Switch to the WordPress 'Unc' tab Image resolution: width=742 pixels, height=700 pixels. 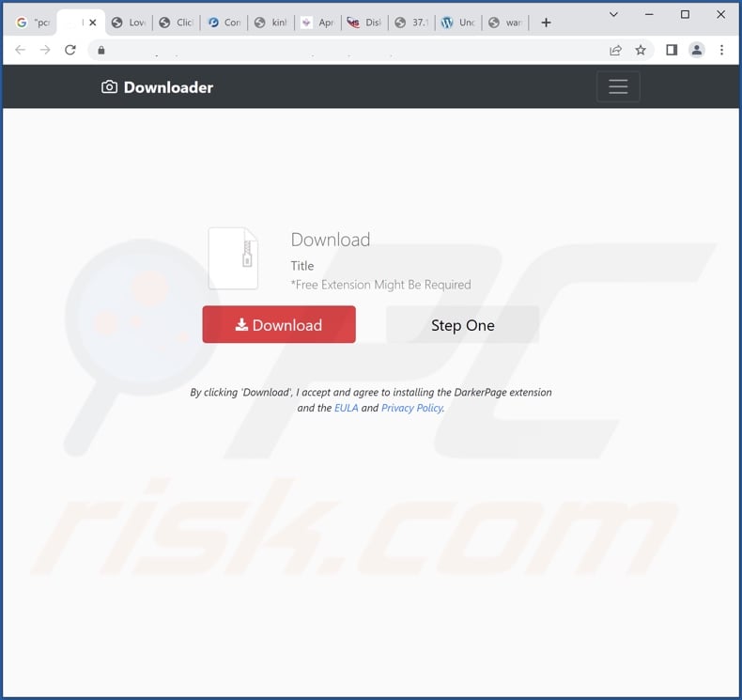coord(457,23)
